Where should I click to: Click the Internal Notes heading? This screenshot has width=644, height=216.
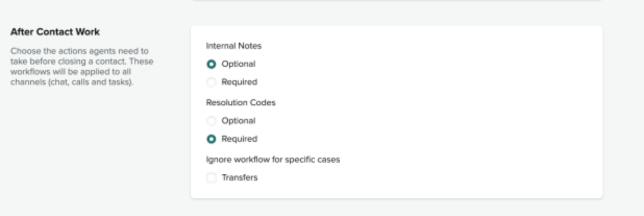[233, 46]
